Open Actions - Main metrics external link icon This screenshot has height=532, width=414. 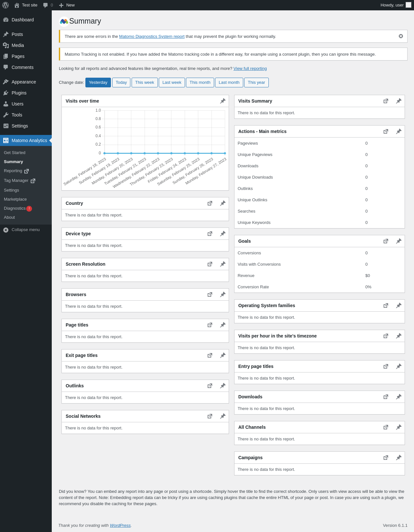(386, 131)
